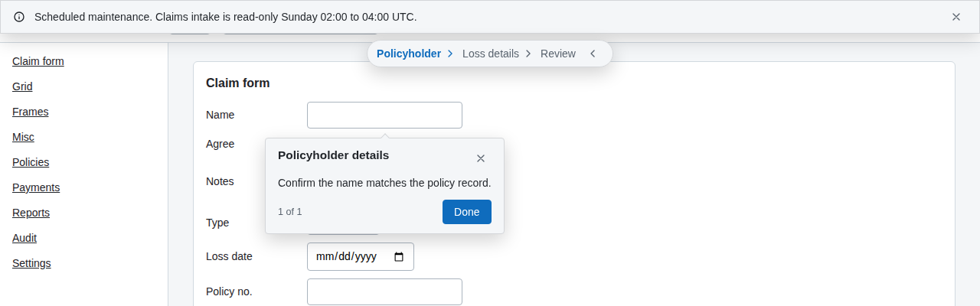Open the Claim form sidebar link
This screenshot has width=980, height=306.
[x=38, y=61]
